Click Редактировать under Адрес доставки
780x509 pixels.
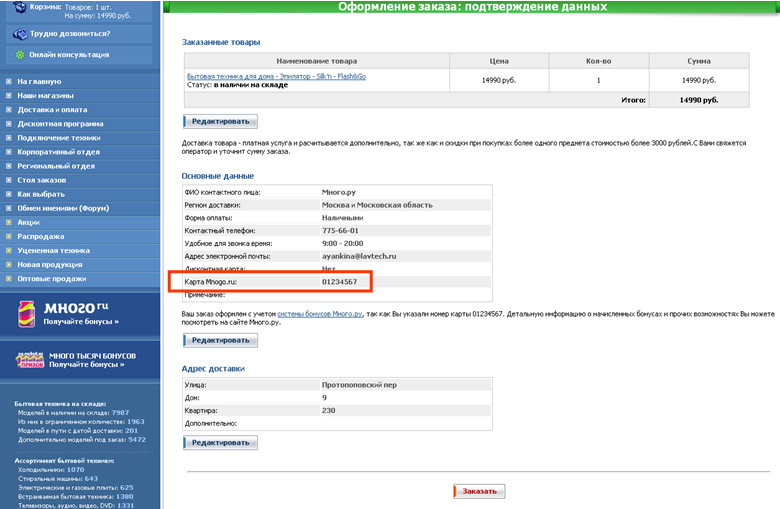pyautogui.click(x=220, y=443)
